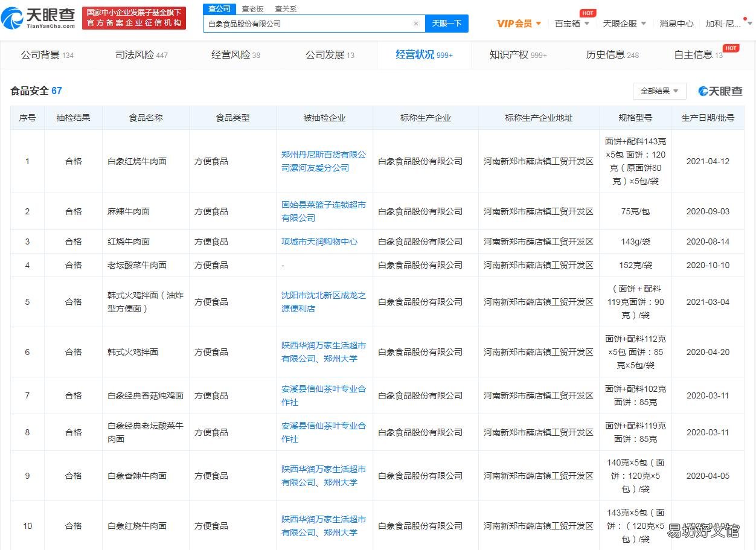Switch to the 查老板 search tab

(252, 8)
